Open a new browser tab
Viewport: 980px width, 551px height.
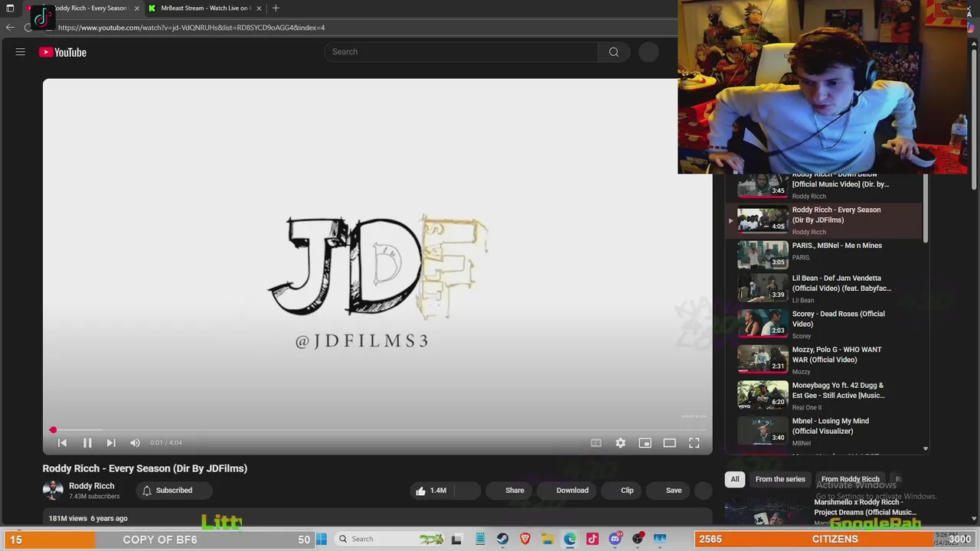pos(276,8)
